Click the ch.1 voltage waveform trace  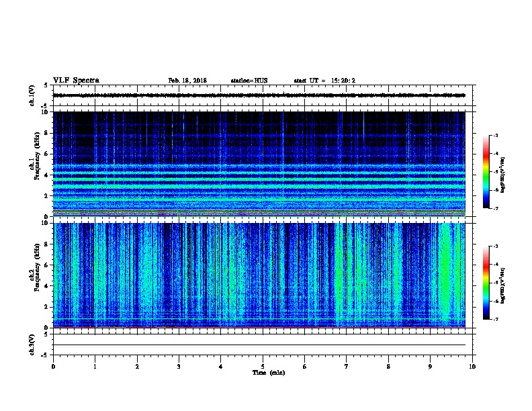[x=259, y=95]
